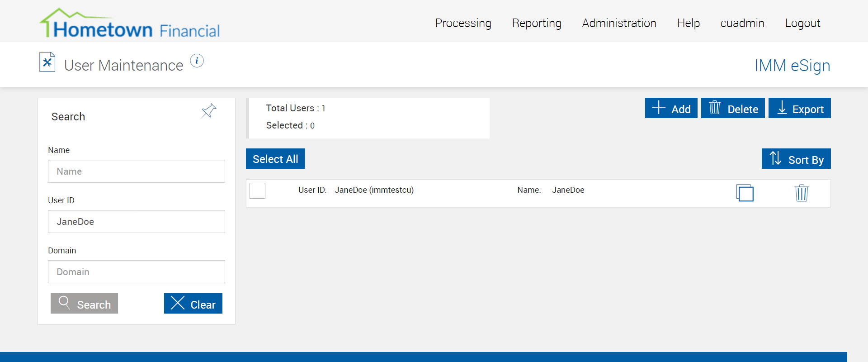Open the Sort By dropdown
Image resolution: width=868 pixels, height=362 pixels.
pyautogui.click(x=796, y=159)
